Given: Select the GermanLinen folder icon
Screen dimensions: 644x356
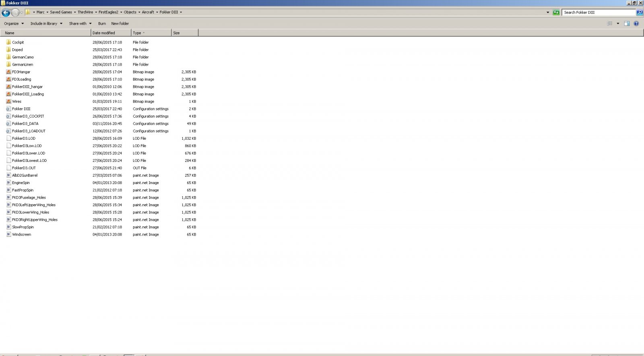Looking at the screenshot, I should point(8,64).
